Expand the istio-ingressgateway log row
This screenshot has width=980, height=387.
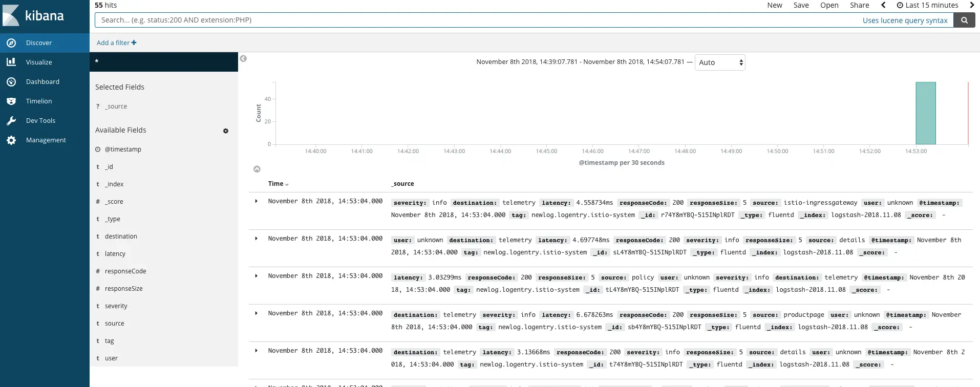pos(257,201)
